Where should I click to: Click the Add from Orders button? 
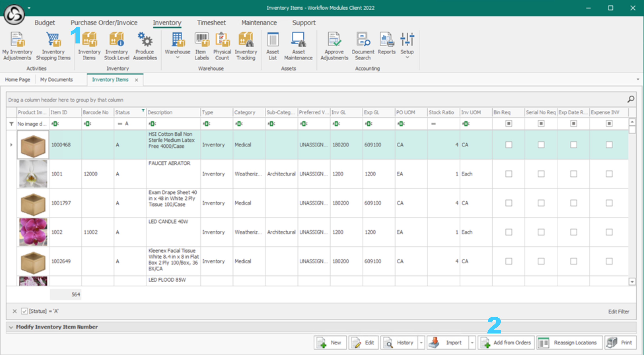tap(506, 342)
